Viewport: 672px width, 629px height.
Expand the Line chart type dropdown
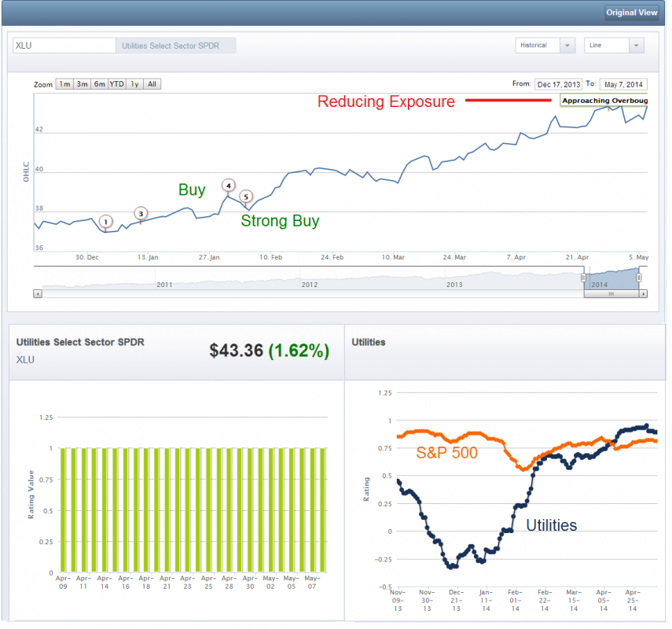click(614, 46)
